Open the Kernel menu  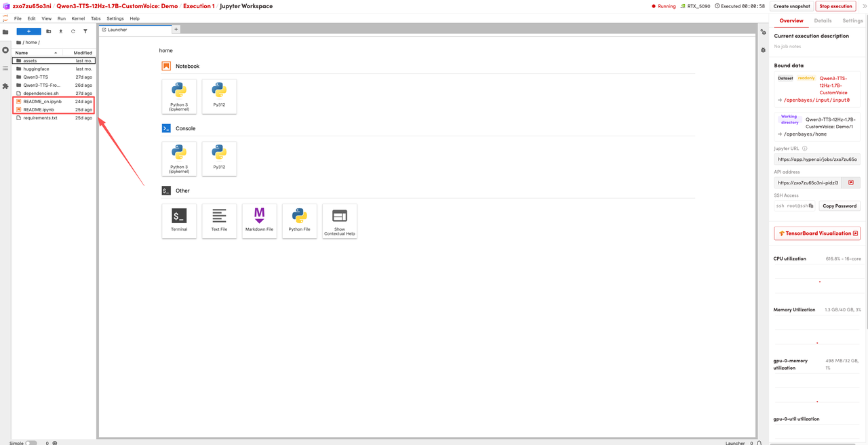click(x=78, y=18)
